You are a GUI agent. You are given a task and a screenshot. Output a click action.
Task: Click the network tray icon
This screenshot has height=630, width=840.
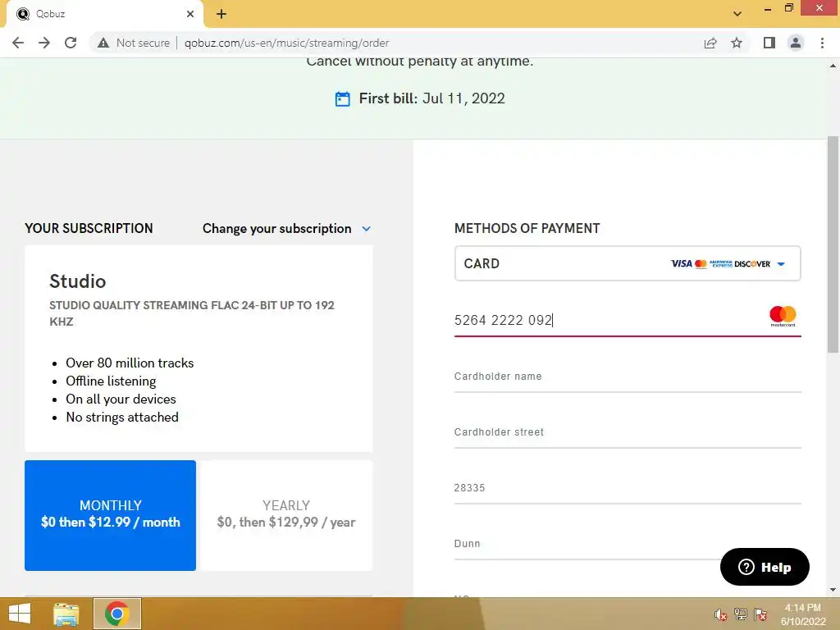pyautogui.click(x=741, y=614)
